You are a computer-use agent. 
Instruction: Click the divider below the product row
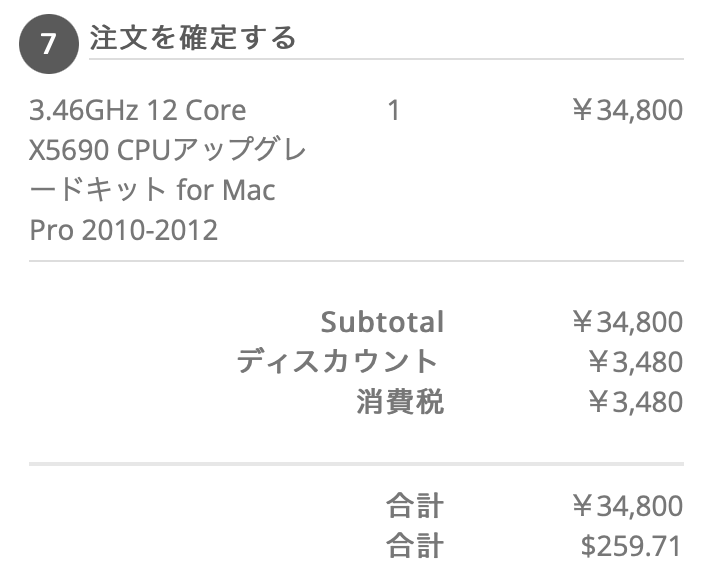(x=356, y=261)
